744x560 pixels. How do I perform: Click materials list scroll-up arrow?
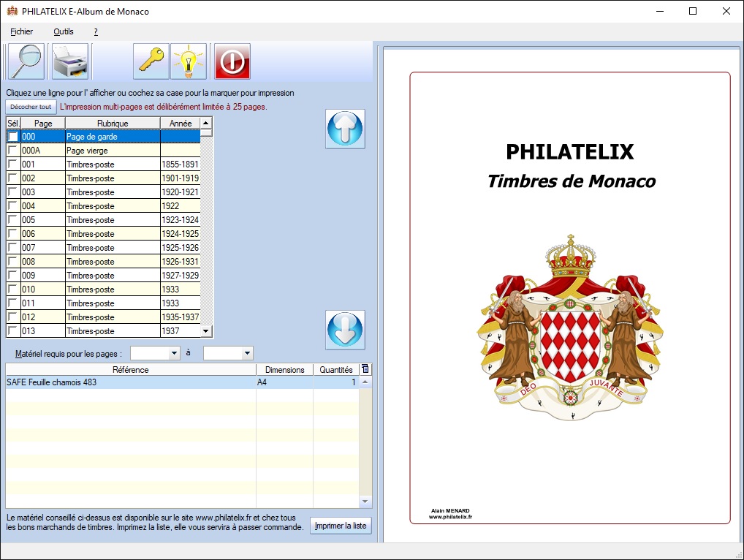[x=365, y=382]
